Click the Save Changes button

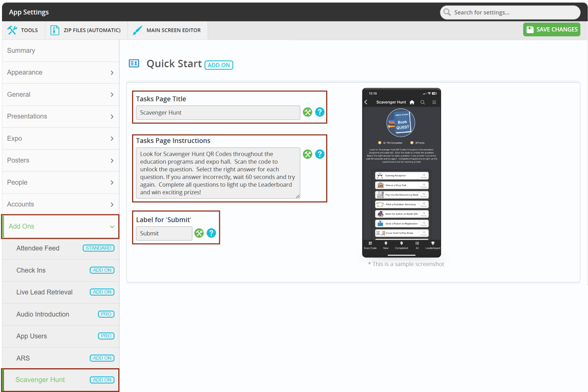552,30
